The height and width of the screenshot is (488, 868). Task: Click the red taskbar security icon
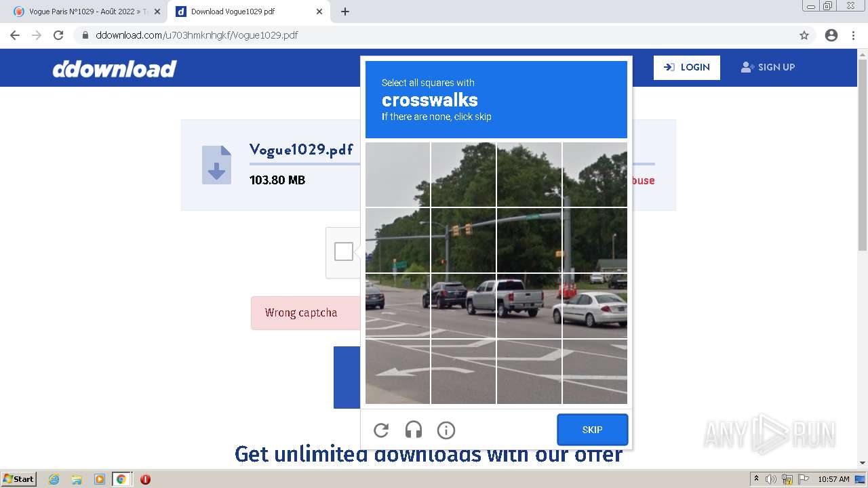(145, 479)
